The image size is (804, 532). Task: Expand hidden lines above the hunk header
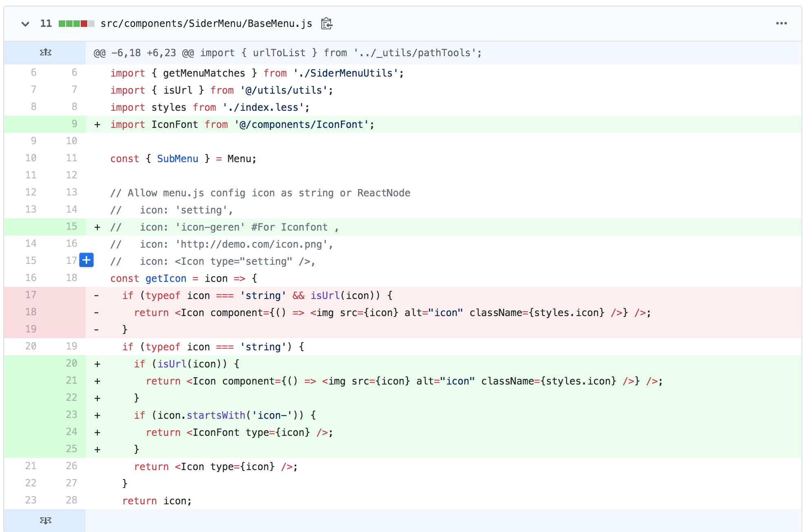coord(45,53)
